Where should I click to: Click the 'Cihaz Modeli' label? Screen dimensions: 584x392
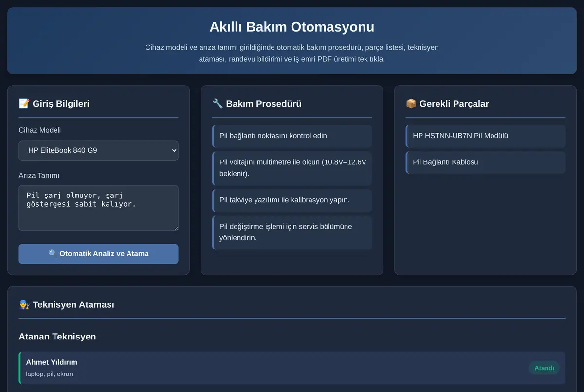pyautogui.click(x=40, y=130)
